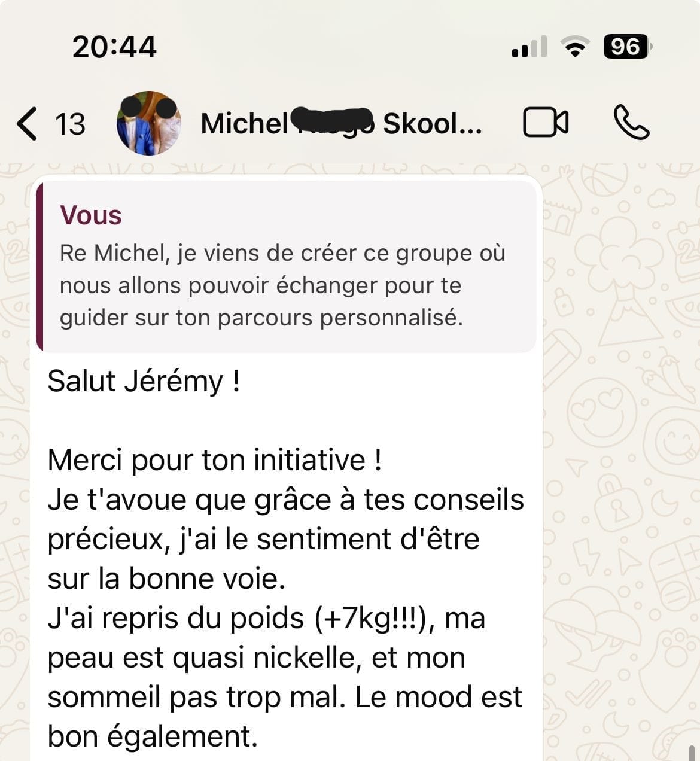Viewport: 700px width, 761px height.
Task: Select the 'Salut Jérémy !' message line
Action: (x=144, y=381)
